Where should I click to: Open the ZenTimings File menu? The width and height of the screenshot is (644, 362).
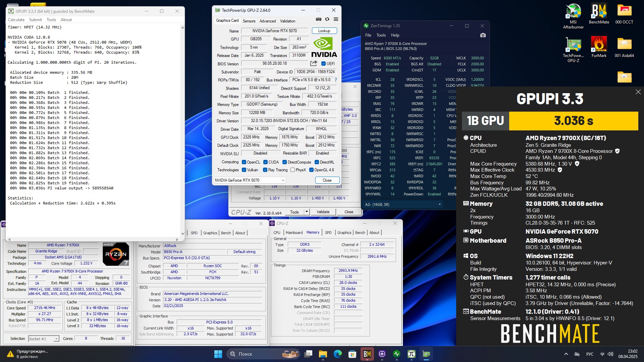[x=368, y=35]
